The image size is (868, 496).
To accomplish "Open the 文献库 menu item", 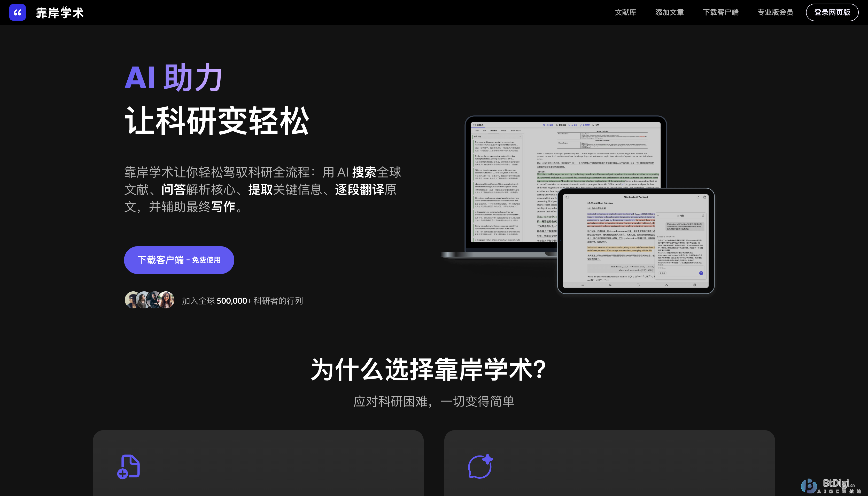I will click(625, 12).
